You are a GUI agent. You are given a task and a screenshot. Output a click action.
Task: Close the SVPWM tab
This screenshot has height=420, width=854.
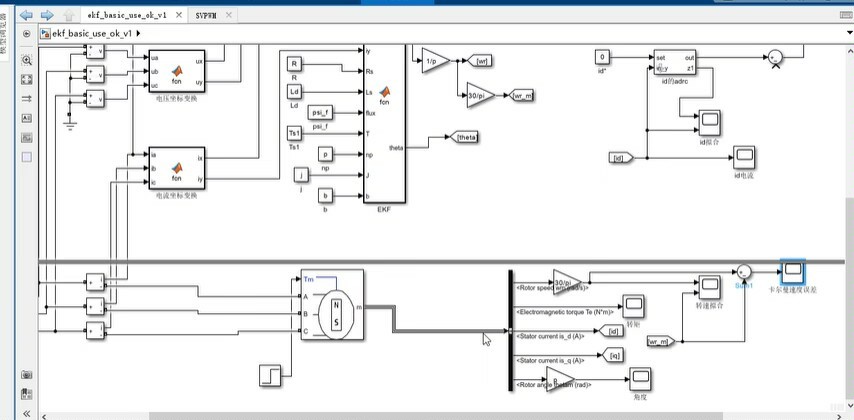coord(228,15)
